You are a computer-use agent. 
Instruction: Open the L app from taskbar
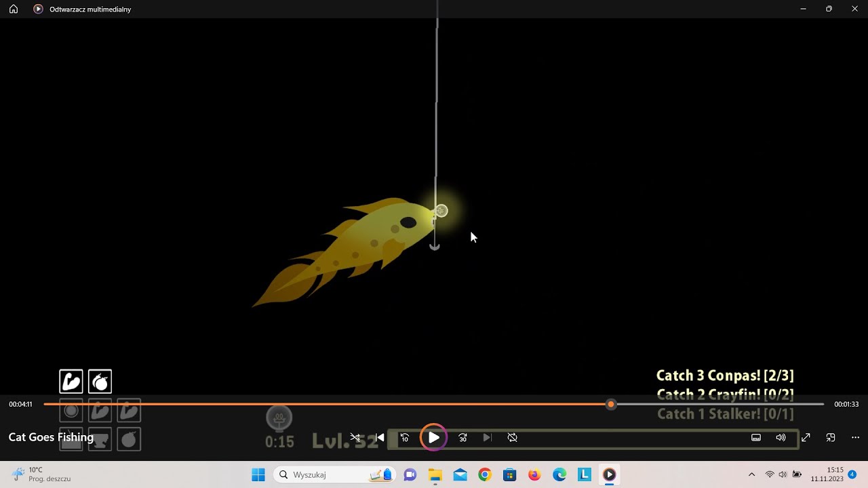coord(584,474)
